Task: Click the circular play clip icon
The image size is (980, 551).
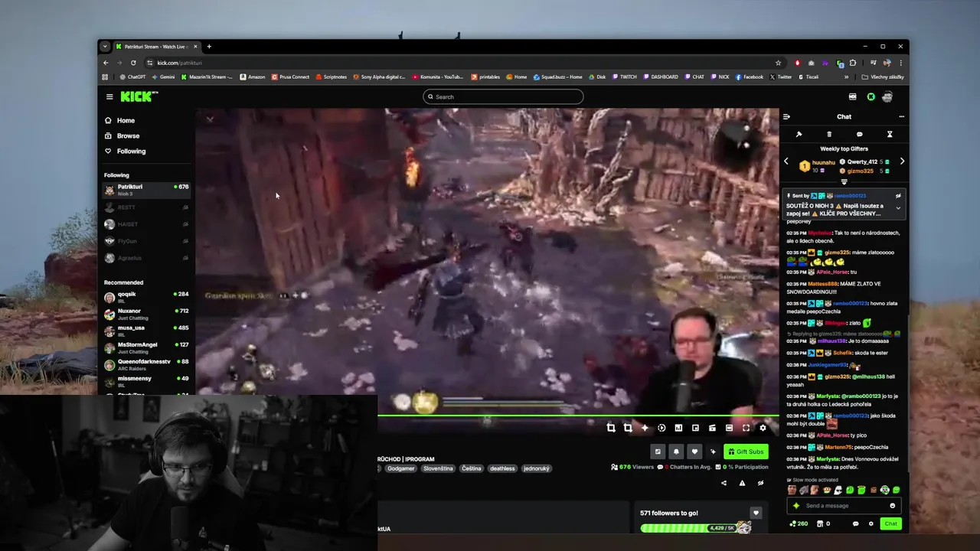Action: point(661,428)
